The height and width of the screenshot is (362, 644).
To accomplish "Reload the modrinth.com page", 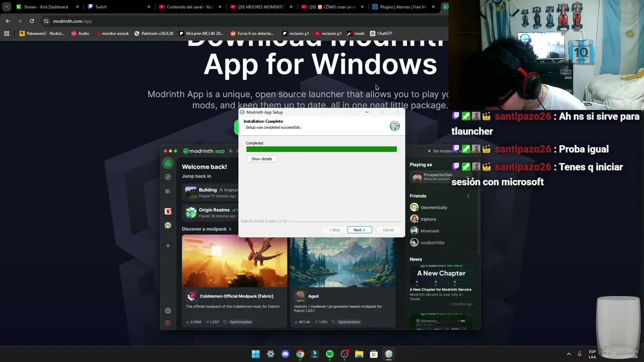I will click(32, 21).
